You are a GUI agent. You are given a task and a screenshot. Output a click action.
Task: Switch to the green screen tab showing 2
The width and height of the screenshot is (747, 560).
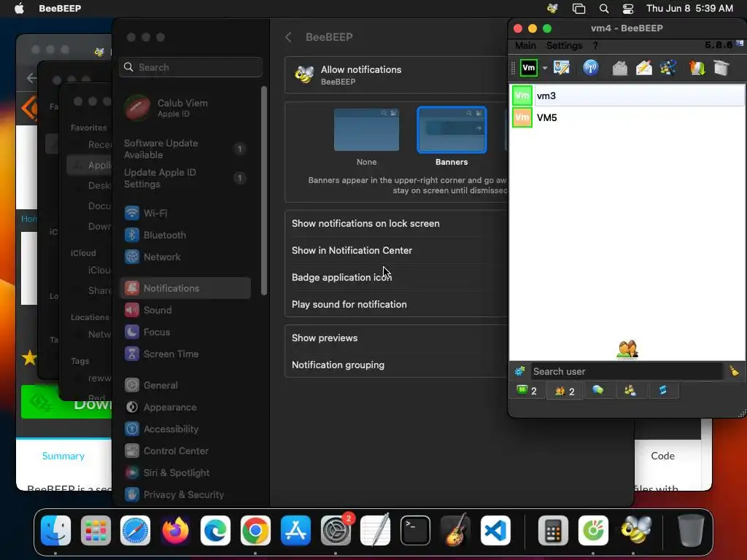[x=527, y=391]
